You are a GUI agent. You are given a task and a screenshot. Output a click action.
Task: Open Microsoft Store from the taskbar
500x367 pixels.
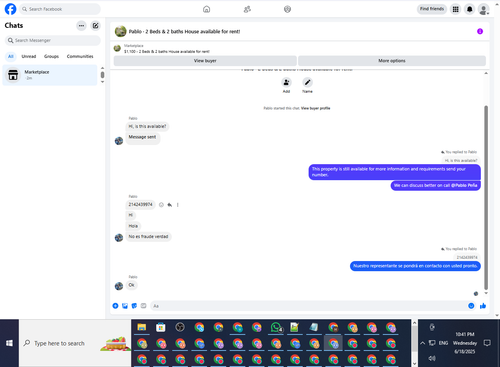(x=161, y=327)
